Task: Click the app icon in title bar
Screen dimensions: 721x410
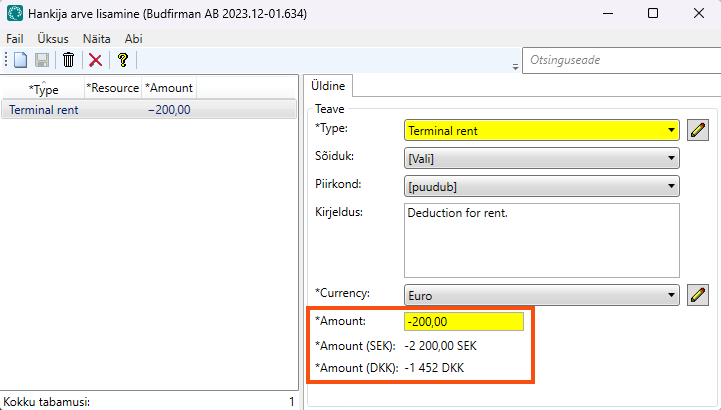Action: pos(16,14)
